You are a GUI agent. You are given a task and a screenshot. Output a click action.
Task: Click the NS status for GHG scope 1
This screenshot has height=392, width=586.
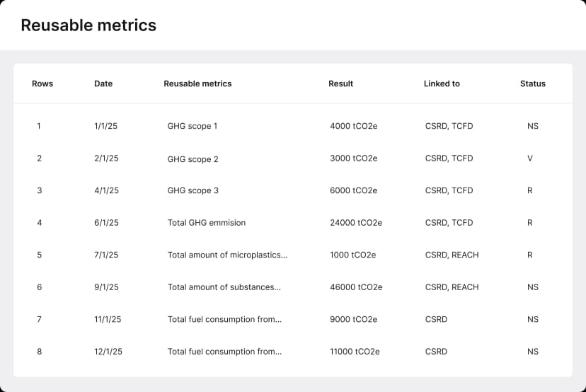coord(532,127)
